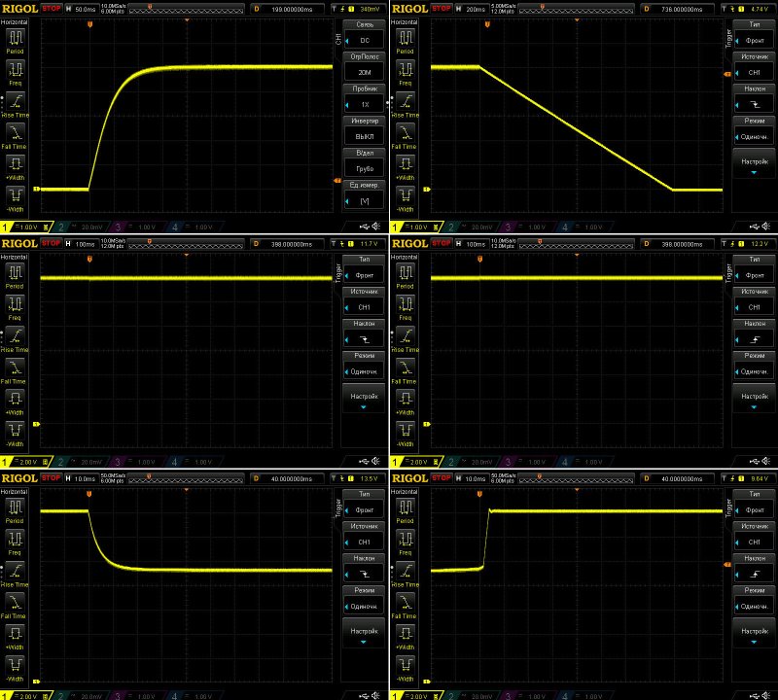The height and width of the screenshot is (700, 778).
Task: Click the D 736.000000ms delay readout
Action: tap(677, 9)
